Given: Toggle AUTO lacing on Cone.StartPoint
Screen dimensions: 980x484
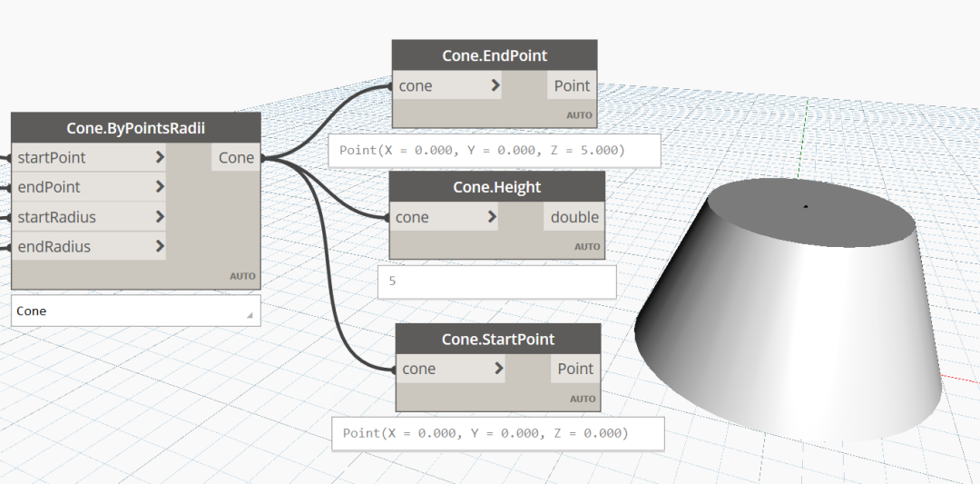Looking at the screenshot, I should pos(583,399).
